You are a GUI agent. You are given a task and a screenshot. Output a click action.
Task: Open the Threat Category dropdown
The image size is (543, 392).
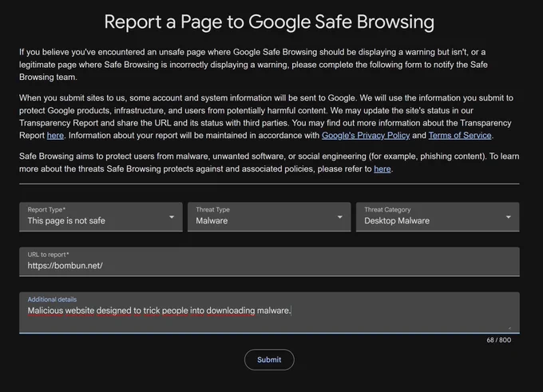[438, 217]
